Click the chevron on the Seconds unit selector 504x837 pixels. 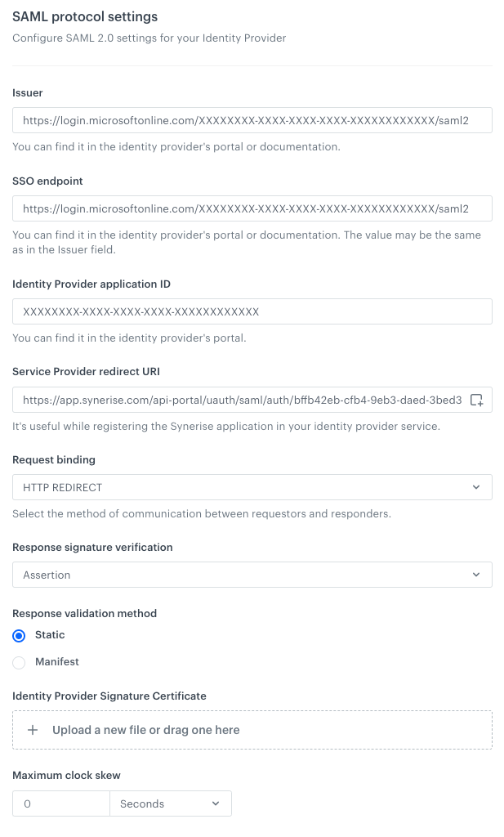pos(216,803)
